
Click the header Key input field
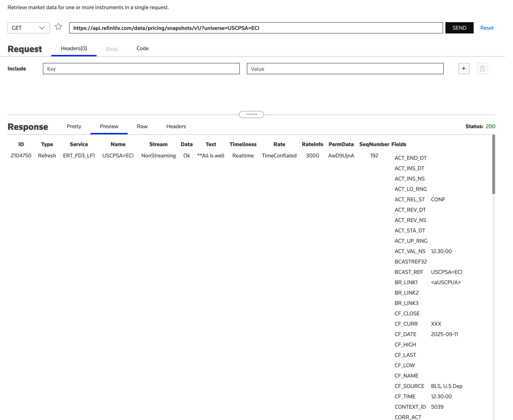click(141, 69)
